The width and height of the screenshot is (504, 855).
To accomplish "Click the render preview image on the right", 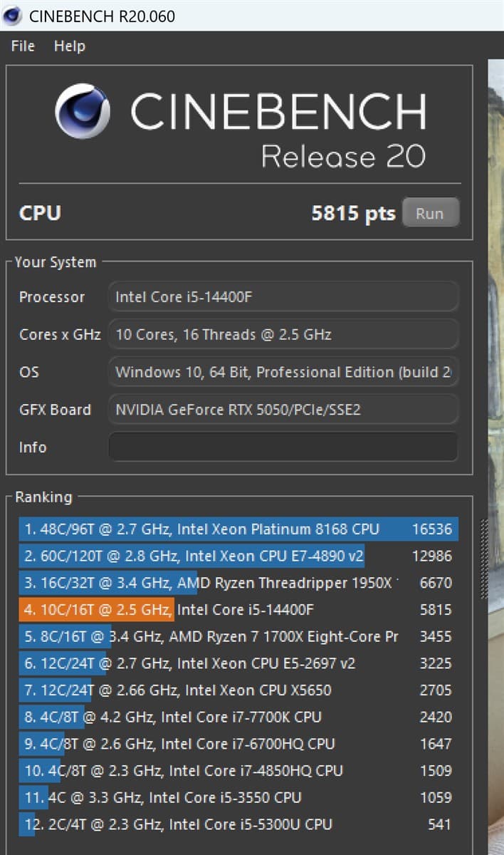I will (x=495, y=427).
